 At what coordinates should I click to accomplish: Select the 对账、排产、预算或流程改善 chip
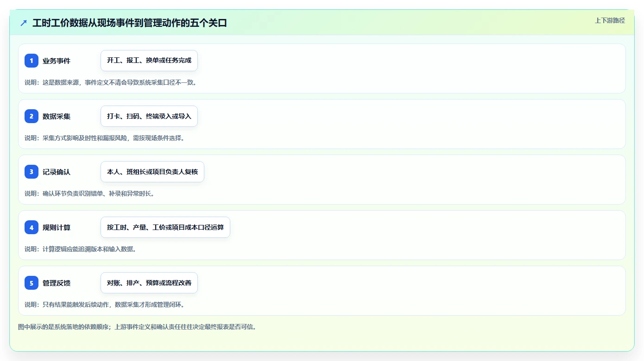149,283
